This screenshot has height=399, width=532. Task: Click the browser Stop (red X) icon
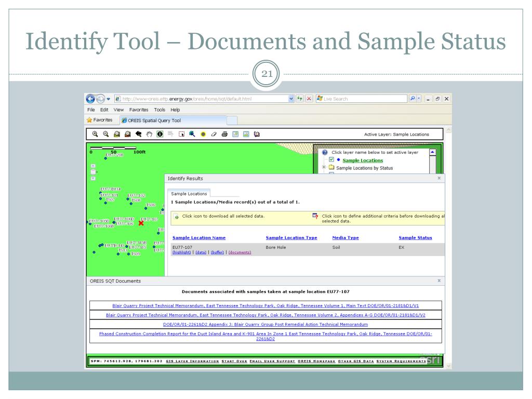tap(309, 99)
